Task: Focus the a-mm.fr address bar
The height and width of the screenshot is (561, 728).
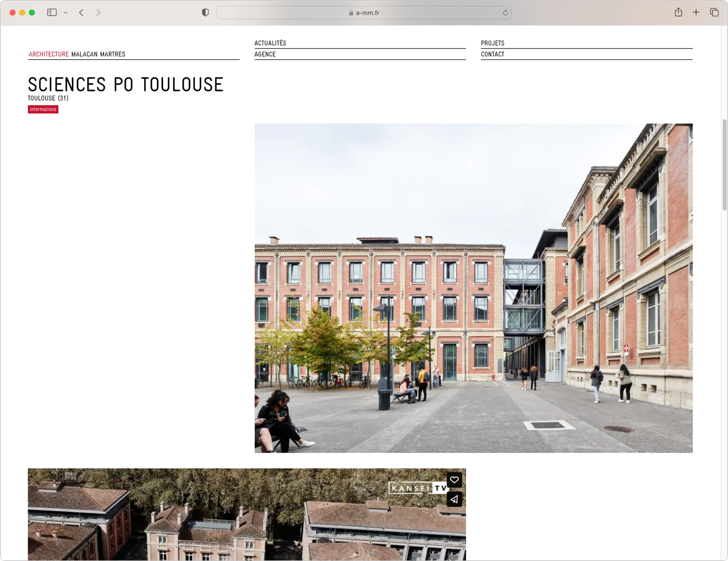Action: (x=364, y=13)
